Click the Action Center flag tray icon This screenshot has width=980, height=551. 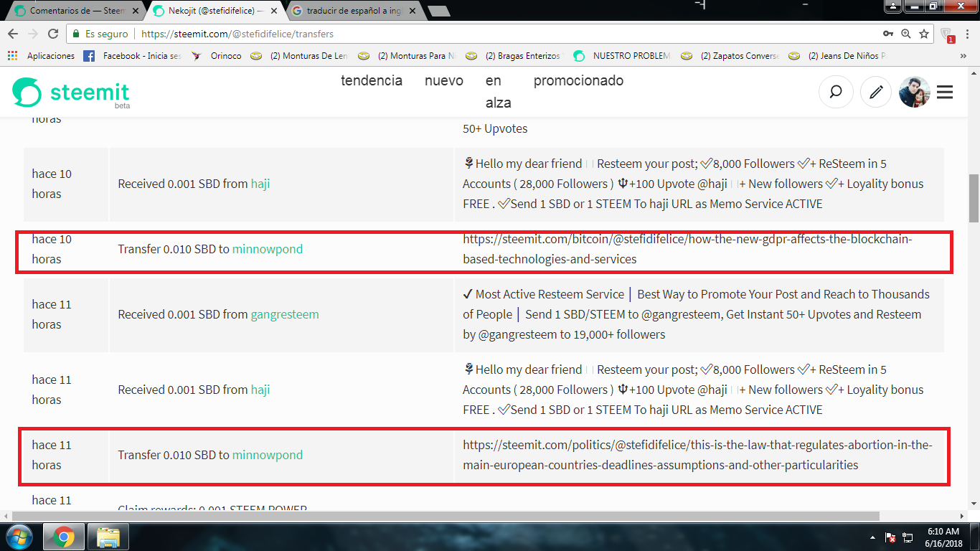tap(890, 537)
